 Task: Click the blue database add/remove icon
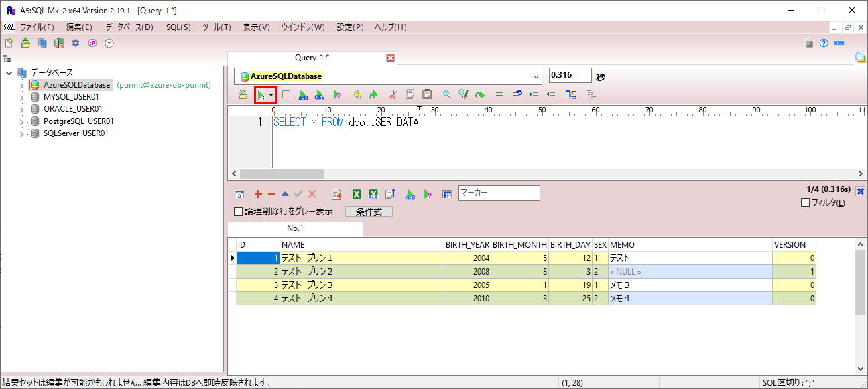pyautogui.click(x=42, y=43)
